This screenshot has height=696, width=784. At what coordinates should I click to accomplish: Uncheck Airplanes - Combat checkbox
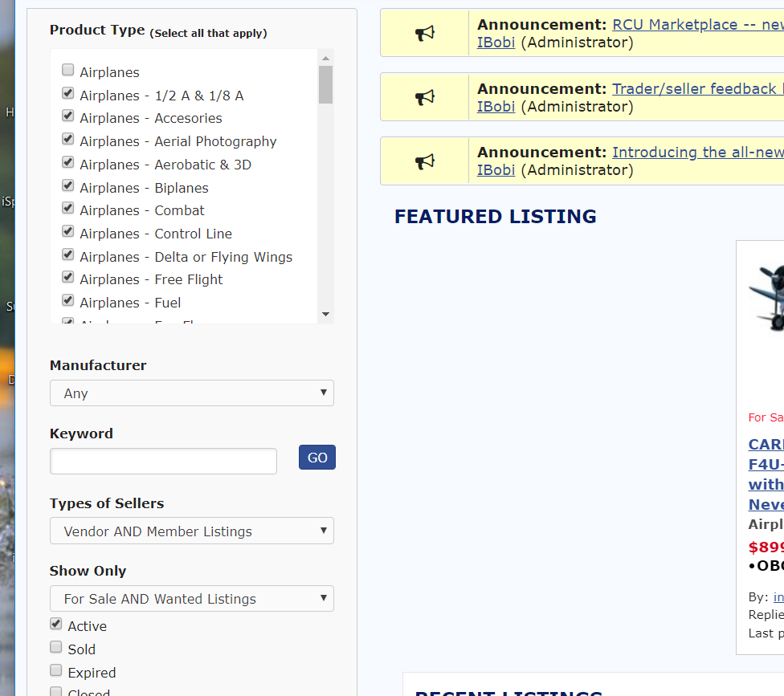pyautogui.click(x=68, y=209)
